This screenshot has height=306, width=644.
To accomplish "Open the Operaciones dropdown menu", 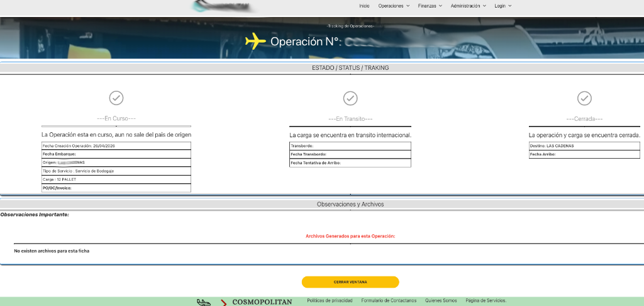I will (x=394, y=6).
